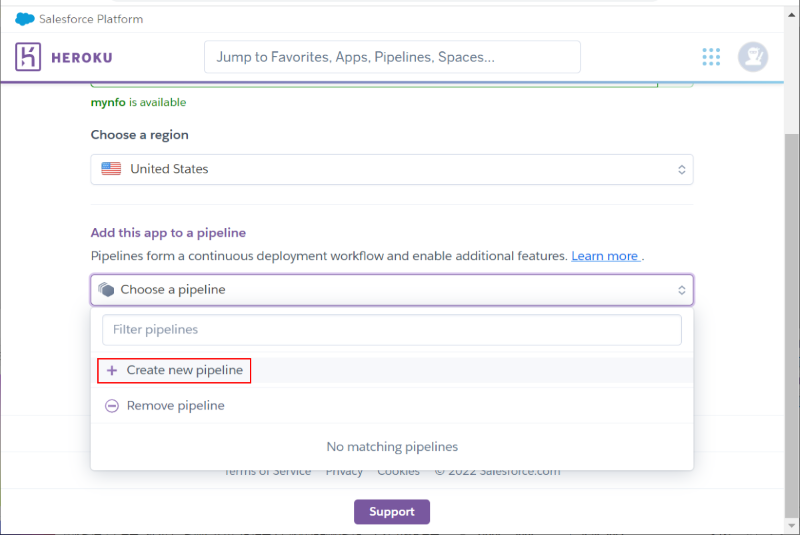Click 'mynfo is available' message
This screenshot has width=800, height=535.
pos(138,103)
